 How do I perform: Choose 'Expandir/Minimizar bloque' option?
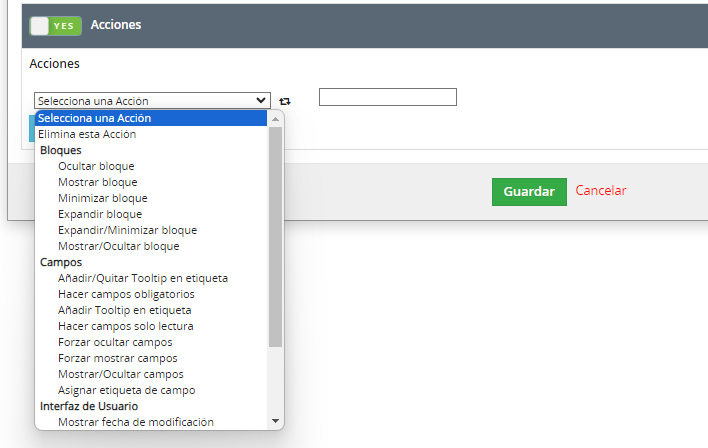point(151,230)
